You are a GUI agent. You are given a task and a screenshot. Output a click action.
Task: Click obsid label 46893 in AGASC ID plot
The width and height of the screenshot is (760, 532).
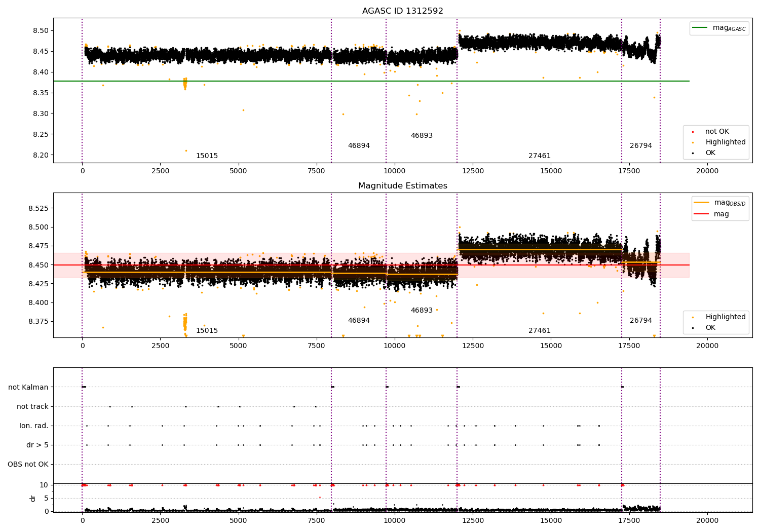point(422,135)
